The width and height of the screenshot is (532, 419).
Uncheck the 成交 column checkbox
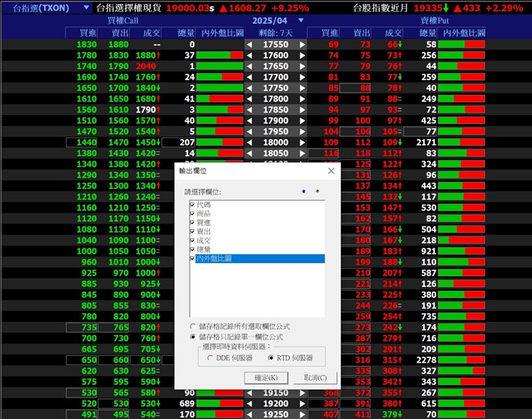[x=192, y=240]
